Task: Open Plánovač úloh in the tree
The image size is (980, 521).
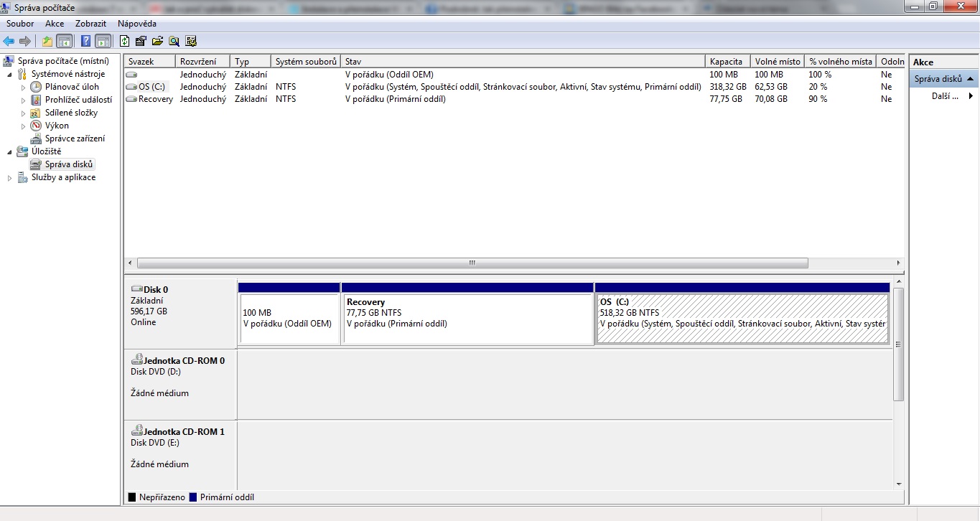Action: pyautogui.click(x=72, y=87)
